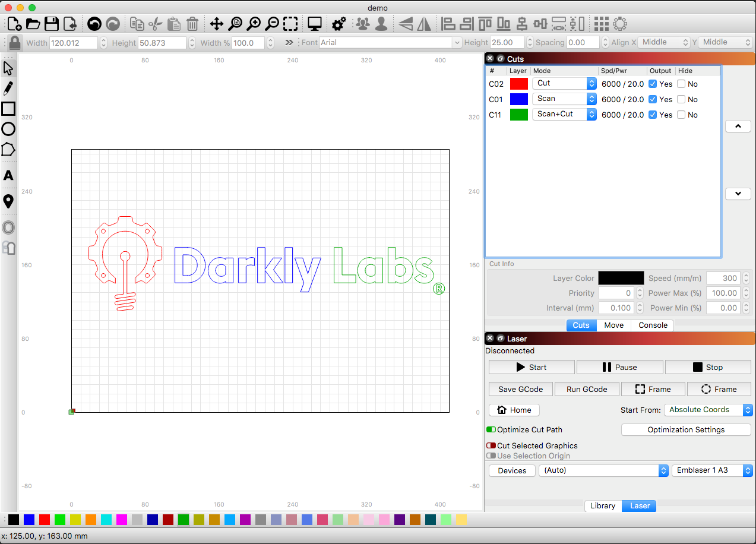Toggle Hide checkbox for layer C01

click(681, 99)
